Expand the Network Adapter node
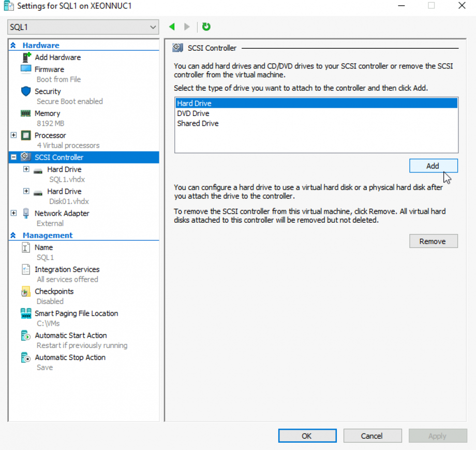Viewport: 476px width, 450px height. click(13, 213)
